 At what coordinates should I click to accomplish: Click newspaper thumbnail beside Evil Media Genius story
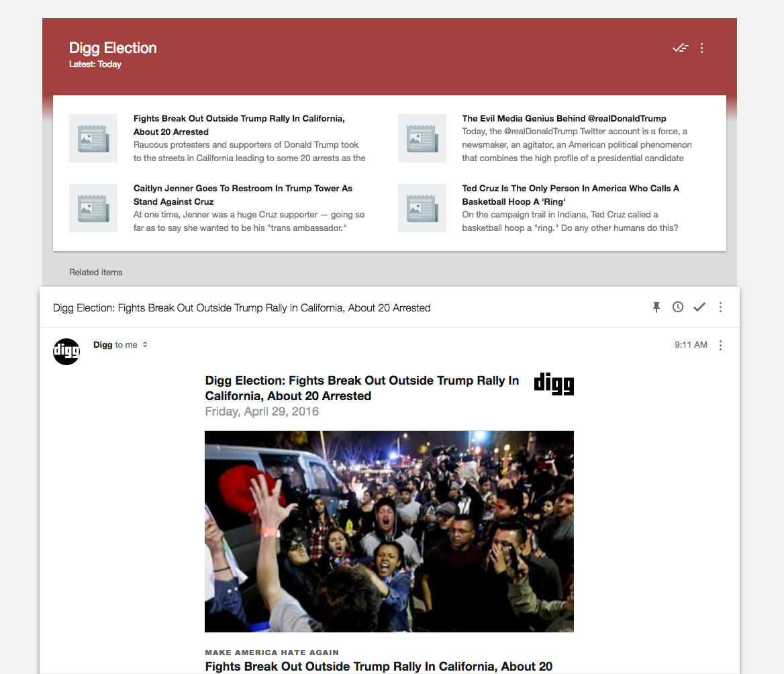click(422, 138)
